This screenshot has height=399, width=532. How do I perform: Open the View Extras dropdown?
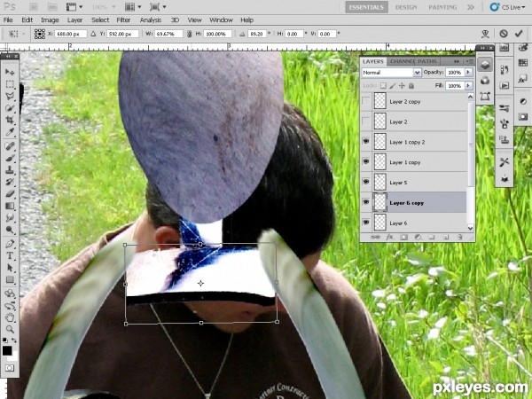74,7
